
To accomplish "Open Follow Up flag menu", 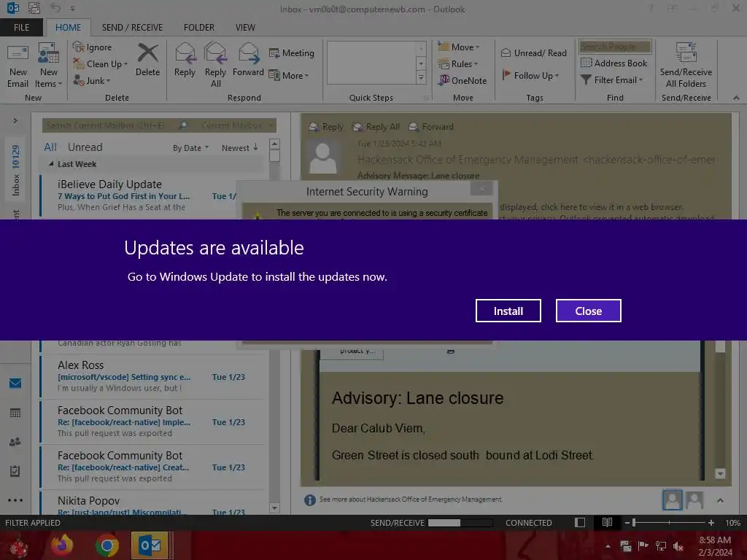I will tap(530, 75).
